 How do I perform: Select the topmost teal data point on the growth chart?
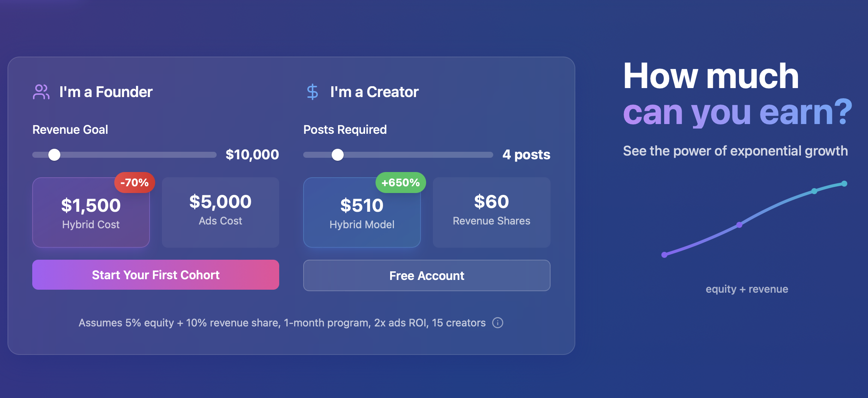click(x=844, y=183)
